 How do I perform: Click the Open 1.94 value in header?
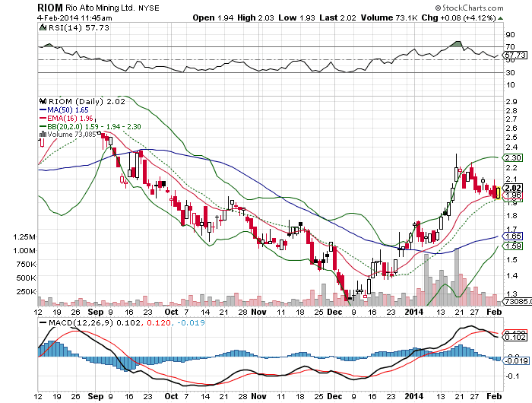[x=213, y=17]
